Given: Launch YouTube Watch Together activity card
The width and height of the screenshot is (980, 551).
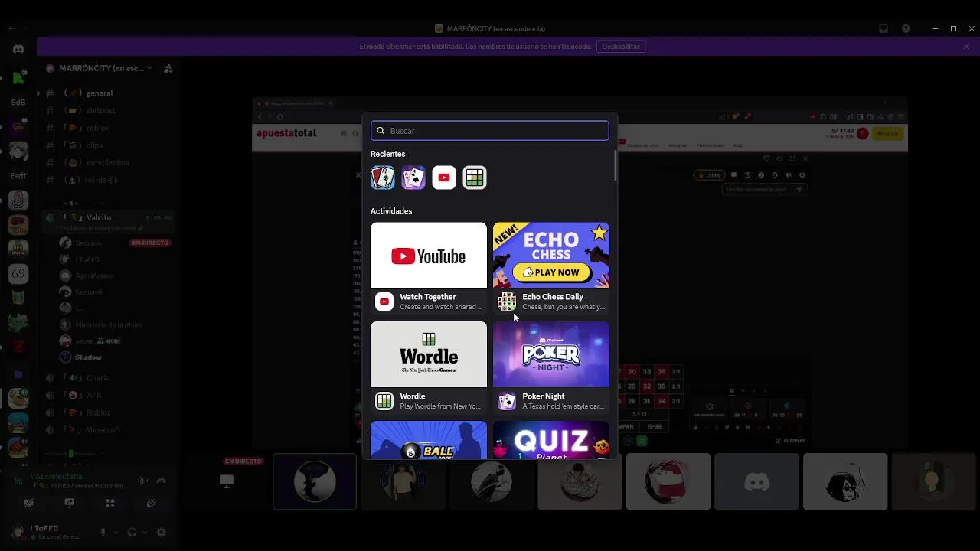Looking at the screenshot, I should 429,255.
